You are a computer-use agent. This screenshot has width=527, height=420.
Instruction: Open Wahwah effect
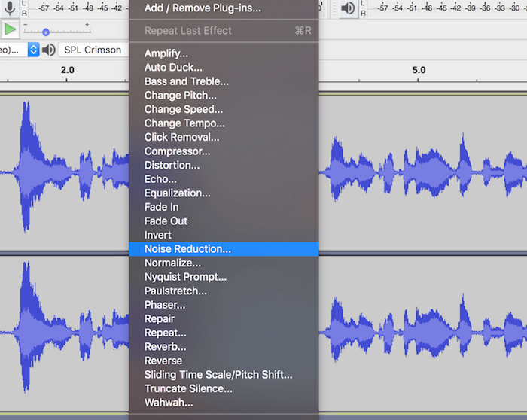224,403
